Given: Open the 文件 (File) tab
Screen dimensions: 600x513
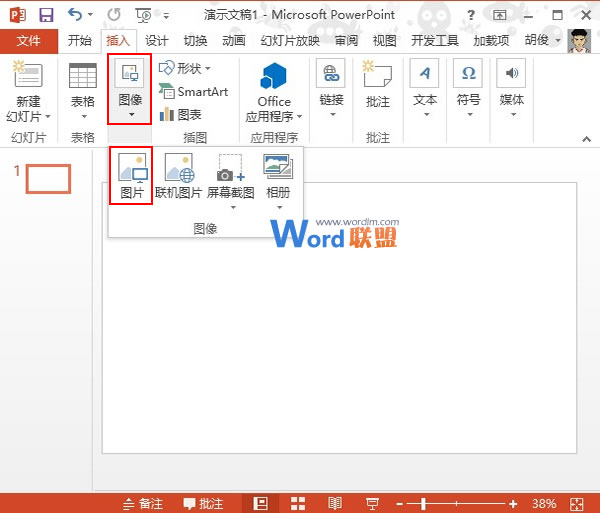Looking at the screenshot, I should click(29, 41).
